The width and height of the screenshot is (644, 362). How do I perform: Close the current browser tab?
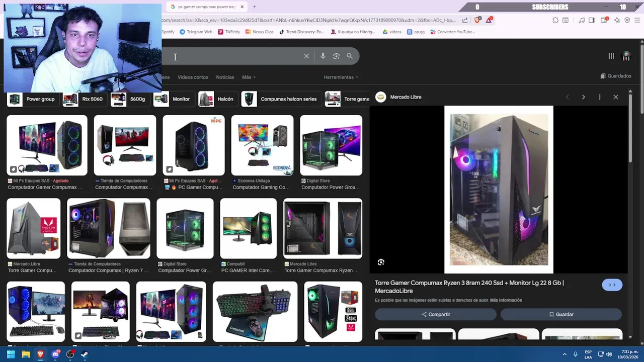(242, 7)
